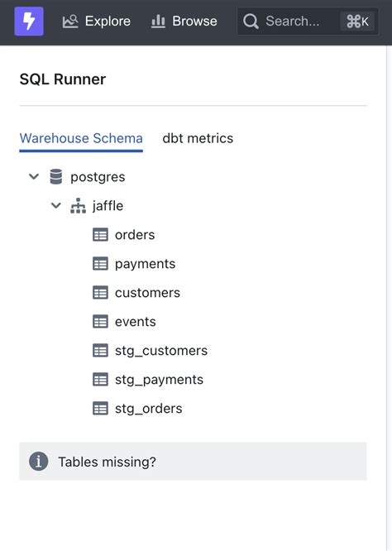Click the magnifier icon in search bar
Image resolution: width=392 pixels, height=551 pixels.
[251, 22]
